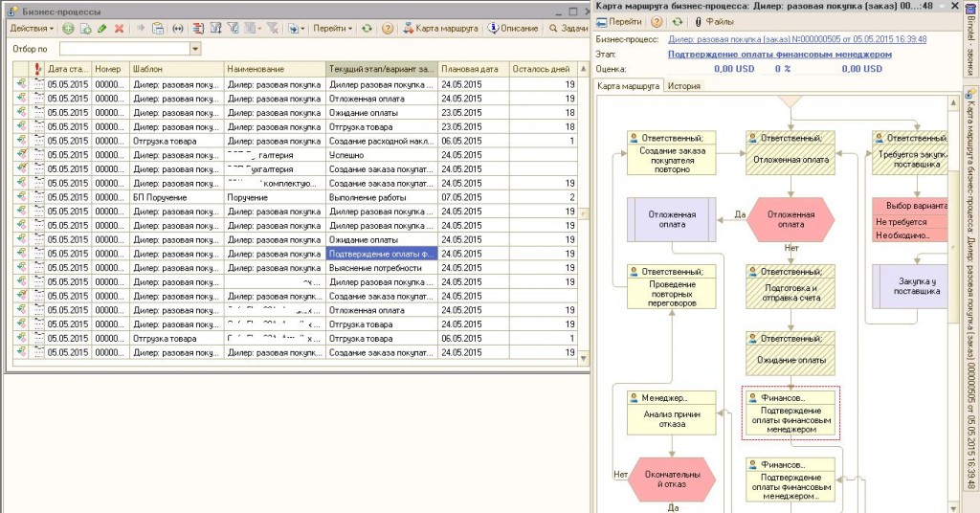Click the Подготовка и отправка счета node

point(791,287)
